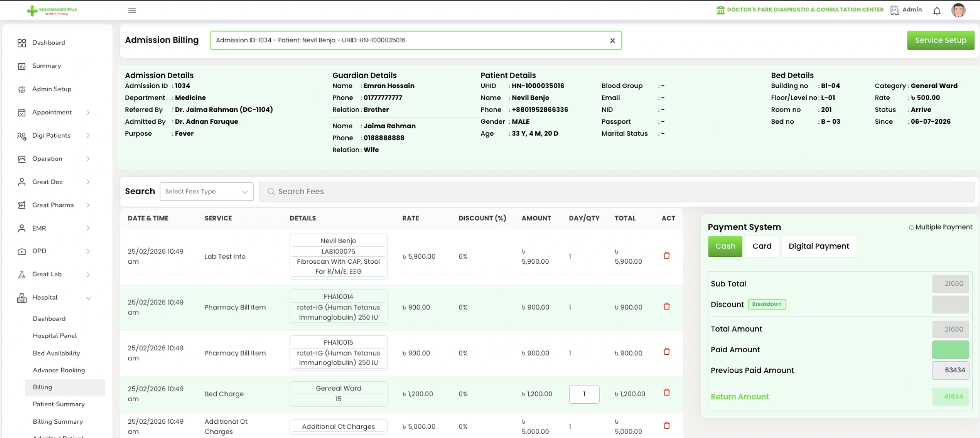Click the hamburger menu icon
The image size is (980, 438).
point(132,10)
